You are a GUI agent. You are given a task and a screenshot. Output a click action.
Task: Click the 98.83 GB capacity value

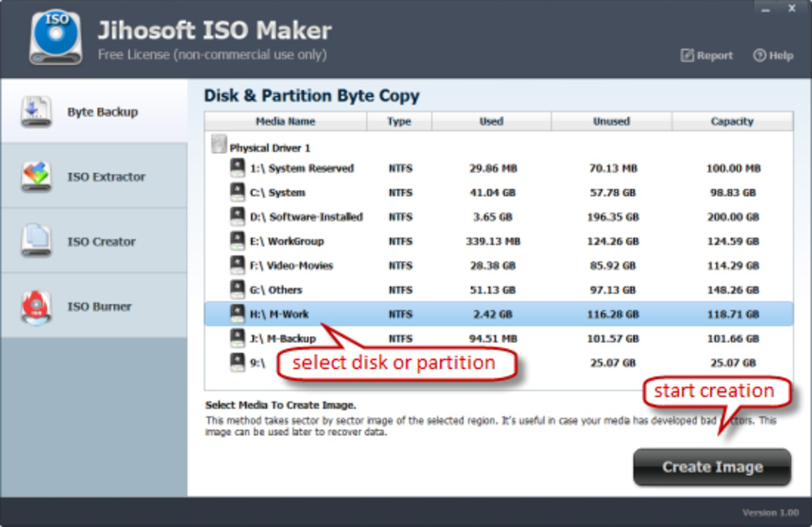(732, 193)
